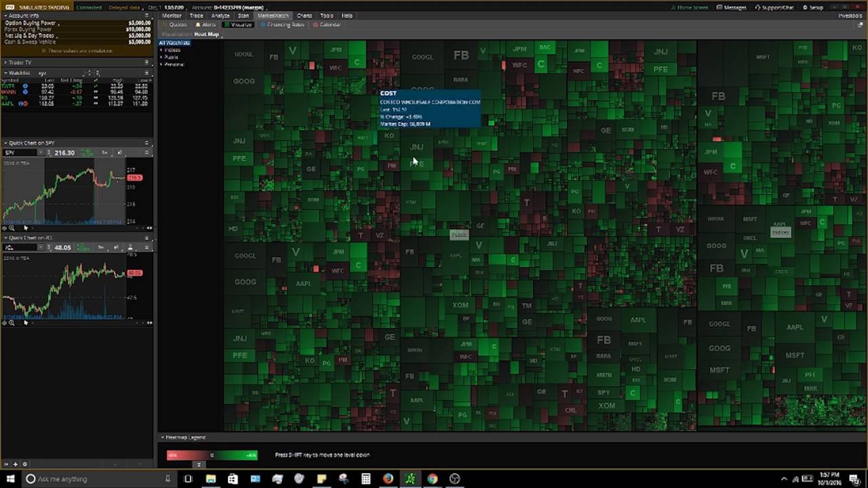Click the red-to-green heatmap legend gradient

(x=212, y=455)
